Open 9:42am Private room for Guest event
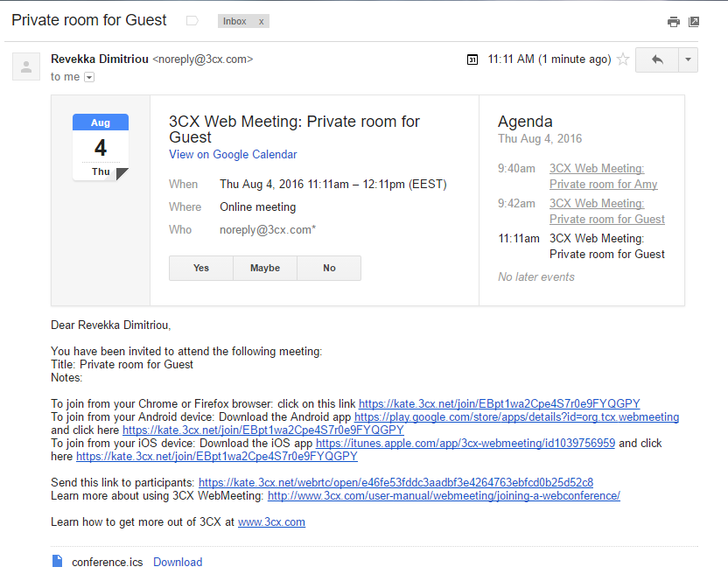The image size is (728, 581). [605, 211]
